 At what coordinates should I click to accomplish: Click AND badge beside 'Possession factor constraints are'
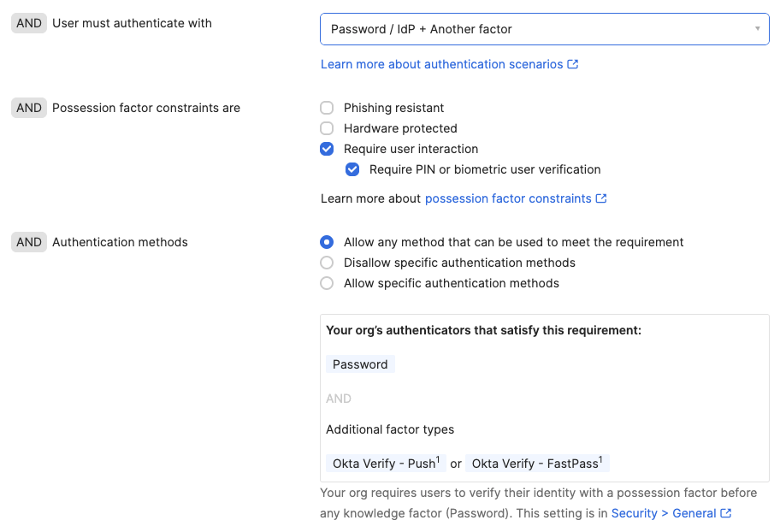(x=29, y=108)
